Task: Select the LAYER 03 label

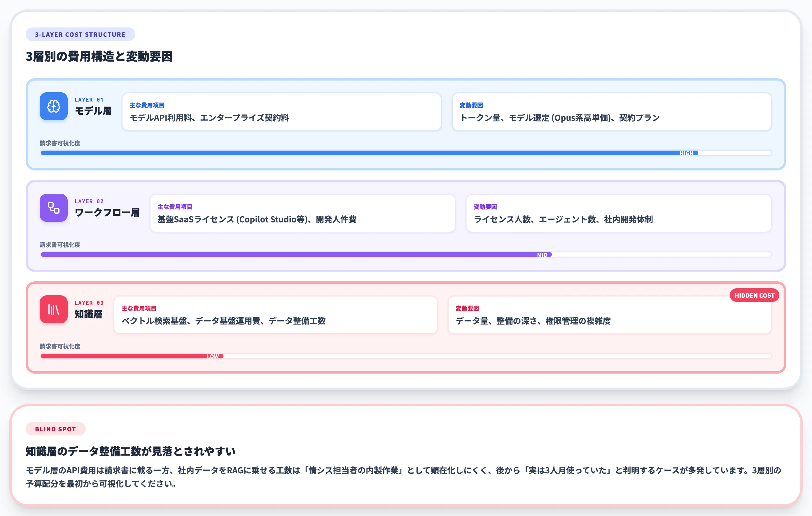Action: (89, 303)
